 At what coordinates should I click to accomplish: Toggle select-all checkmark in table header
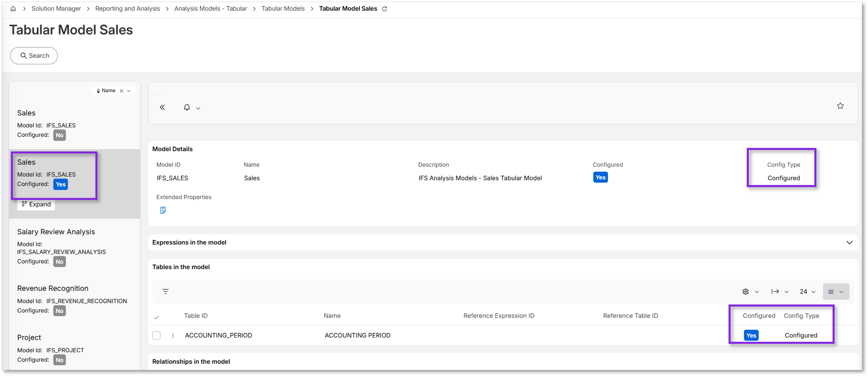click(x=156, y=317)
